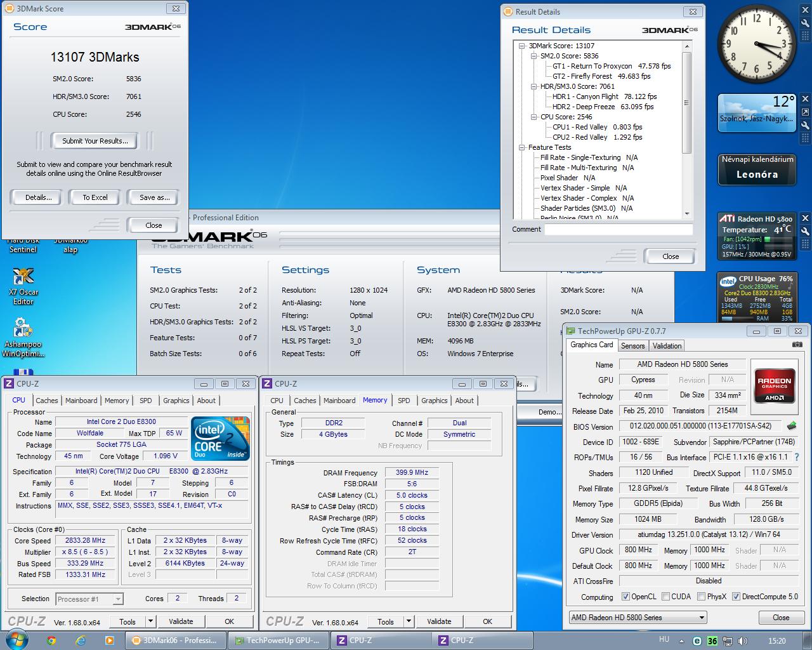
Task: Click the GPU-Z BIOS save chip icon
Action: click(792, 426)
